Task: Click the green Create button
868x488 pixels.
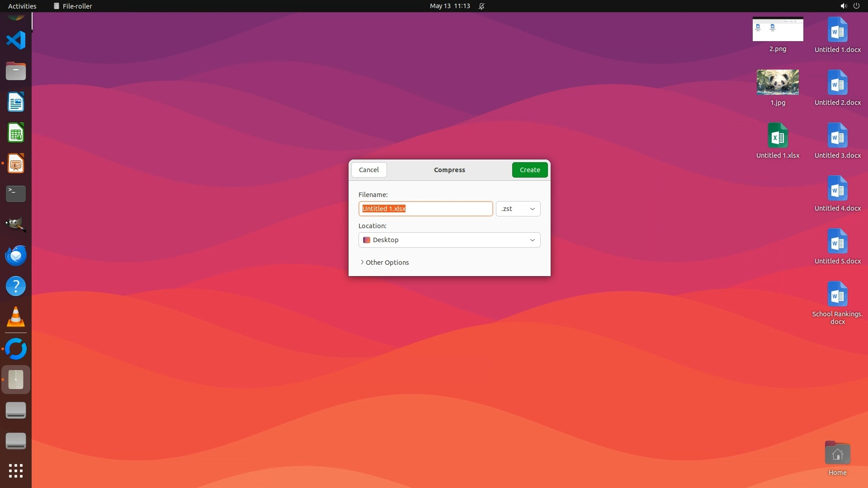Action: point(530,170)
